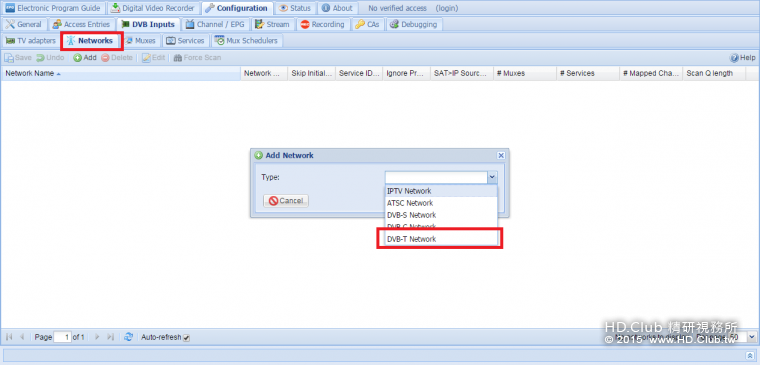
Task: Open the Stream tab
Action: [x=272, y=24]
